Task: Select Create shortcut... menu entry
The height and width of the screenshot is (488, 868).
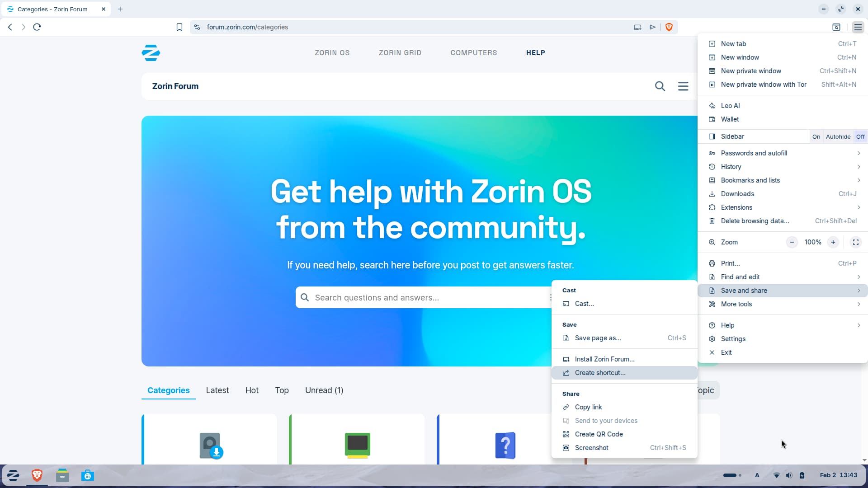Action: click(600, 373)
